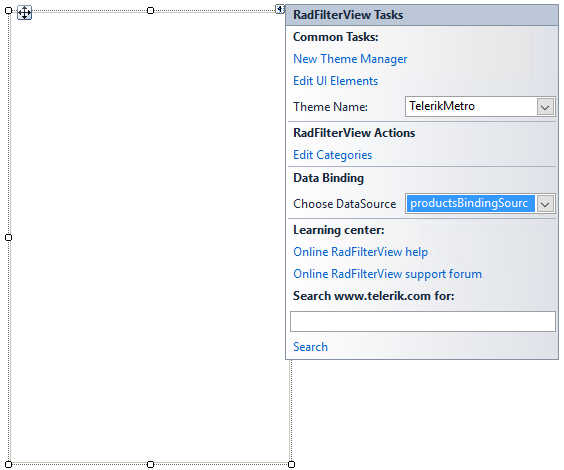Image resolution: width=564 pixels, height=470 pixels.
Task: Click the Theme Name label
Action: [330, 107]
